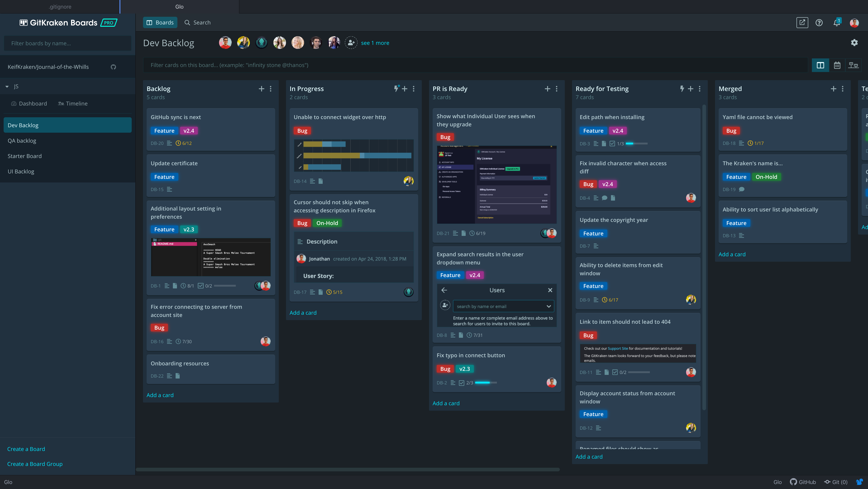Click progress bar on DB-2 card
The image size is (868, 489).
(x=486, y=383)
